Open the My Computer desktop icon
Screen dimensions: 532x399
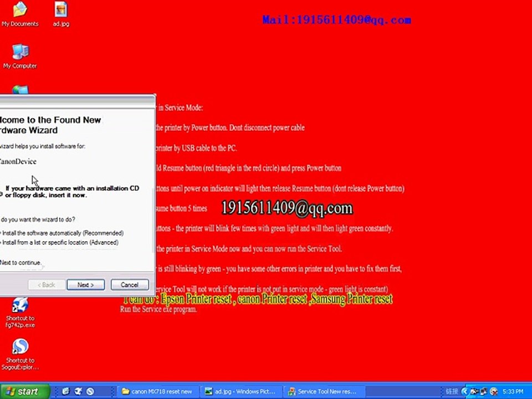(20, 56)
